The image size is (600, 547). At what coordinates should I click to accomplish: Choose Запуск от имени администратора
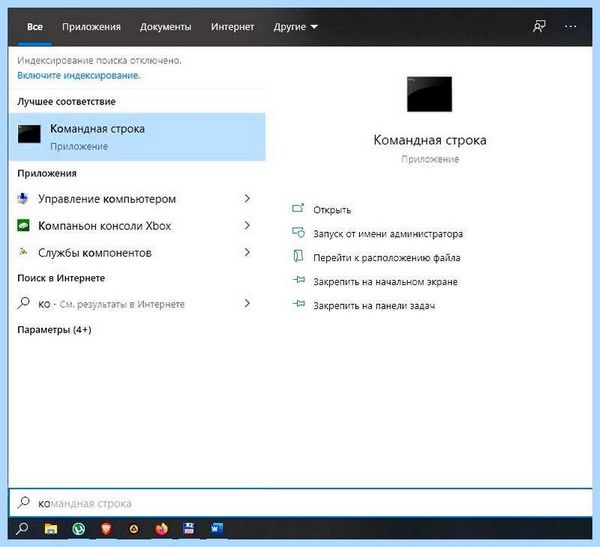coord(388,233)
